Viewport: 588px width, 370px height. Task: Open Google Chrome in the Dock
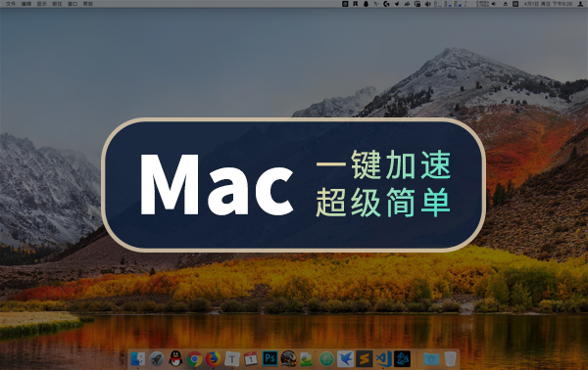coord(194,359)
